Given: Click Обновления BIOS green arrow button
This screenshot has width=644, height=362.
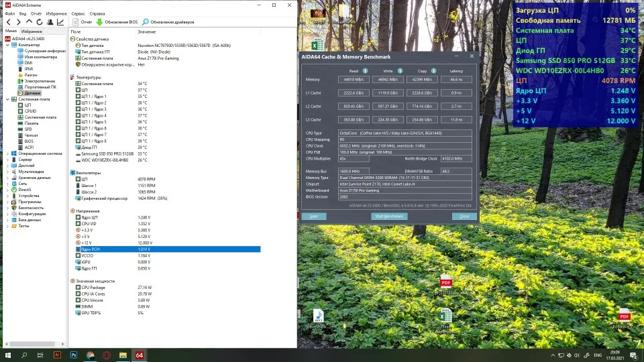Looking at the screenshot, I should tap(117, 22).
